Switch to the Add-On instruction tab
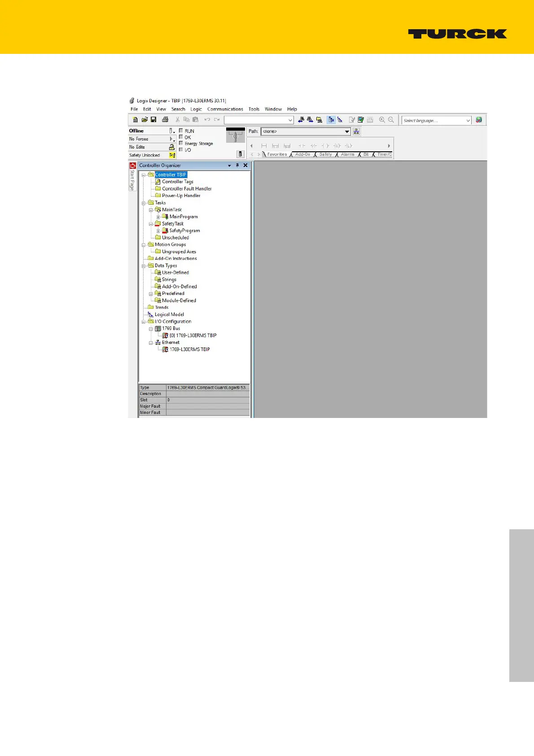Viewport: 534px width, 756px height. 302,154
